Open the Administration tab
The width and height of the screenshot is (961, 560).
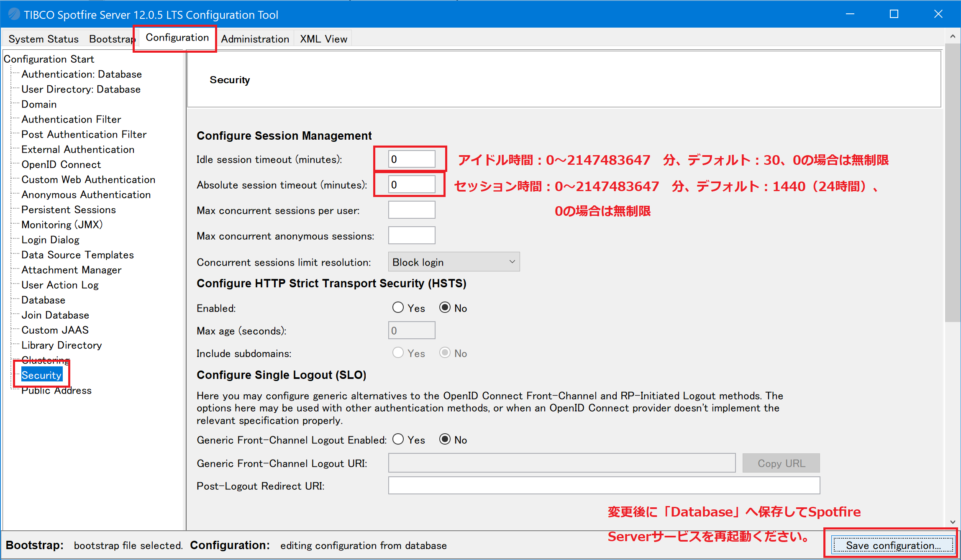coord(255,39)
